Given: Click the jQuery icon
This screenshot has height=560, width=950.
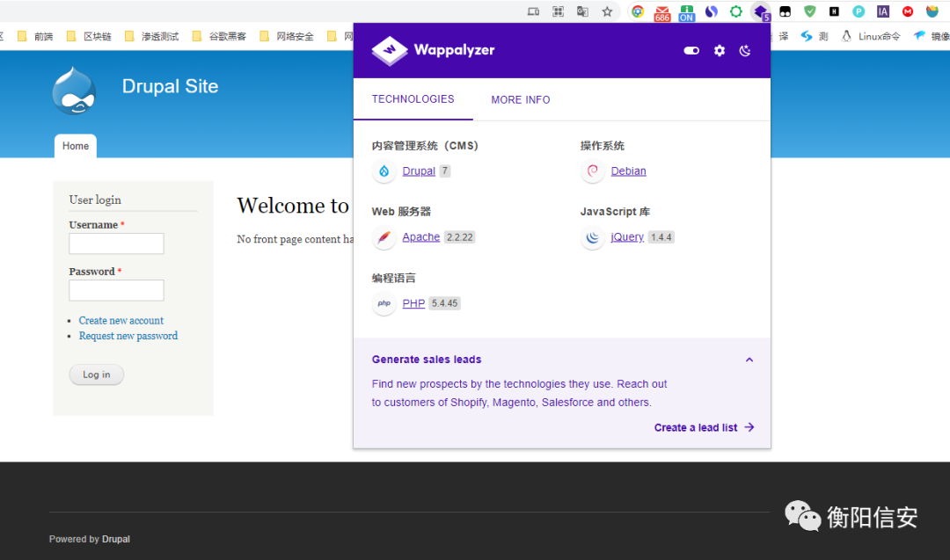Looking at the screenshot, I should (593, 237).
